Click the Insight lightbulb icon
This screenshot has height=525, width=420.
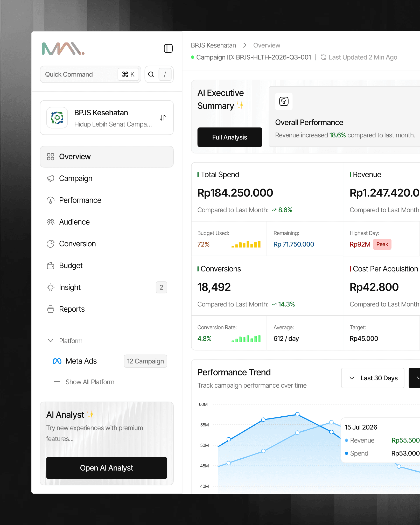tap(51, 287)
